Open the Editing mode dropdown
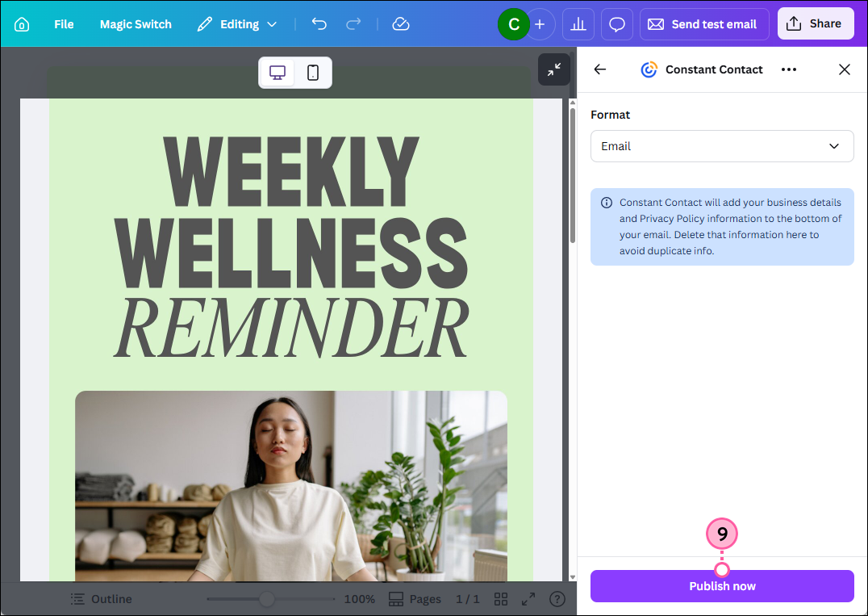Image resolution: width=868 pixels, height=616 pixels. pyautogui.click(x=237, y=24)
